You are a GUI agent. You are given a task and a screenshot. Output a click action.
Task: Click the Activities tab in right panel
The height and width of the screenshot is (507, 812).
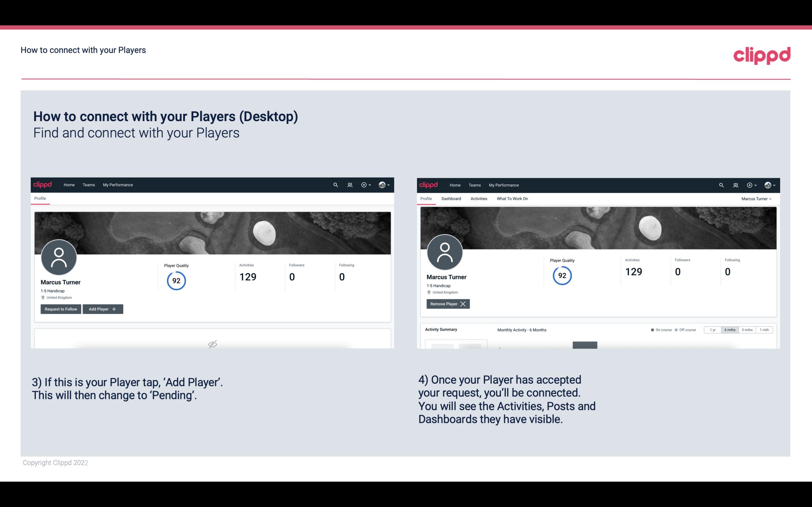(x=478, y=199)
